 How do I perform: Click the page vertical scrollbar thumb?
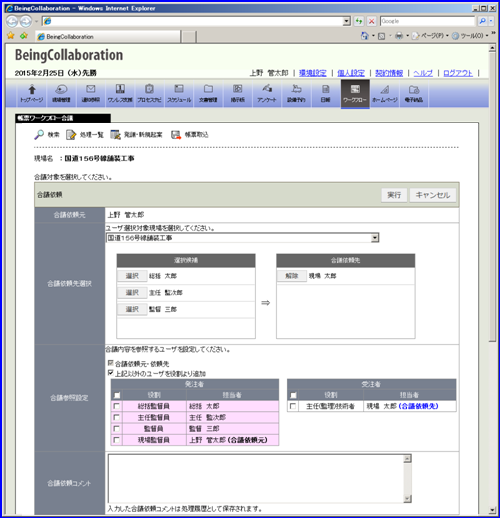coord(492,197)
